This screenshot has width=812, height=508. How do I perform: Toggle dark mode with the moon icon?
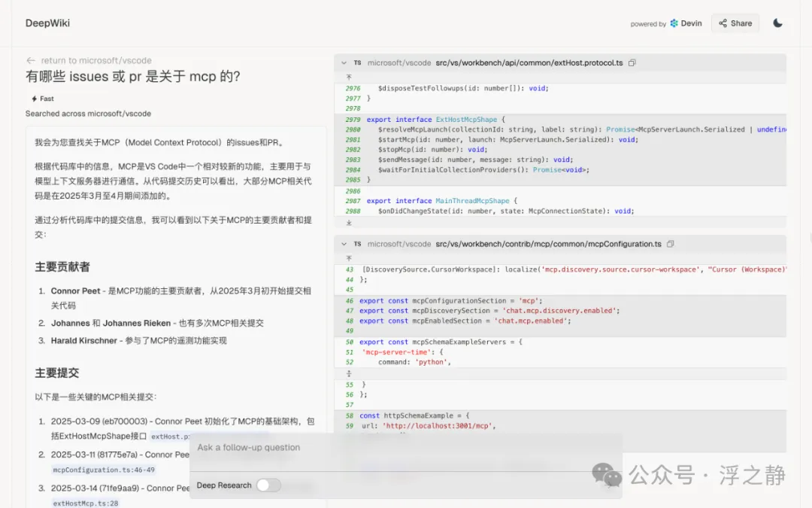[777, 23]
